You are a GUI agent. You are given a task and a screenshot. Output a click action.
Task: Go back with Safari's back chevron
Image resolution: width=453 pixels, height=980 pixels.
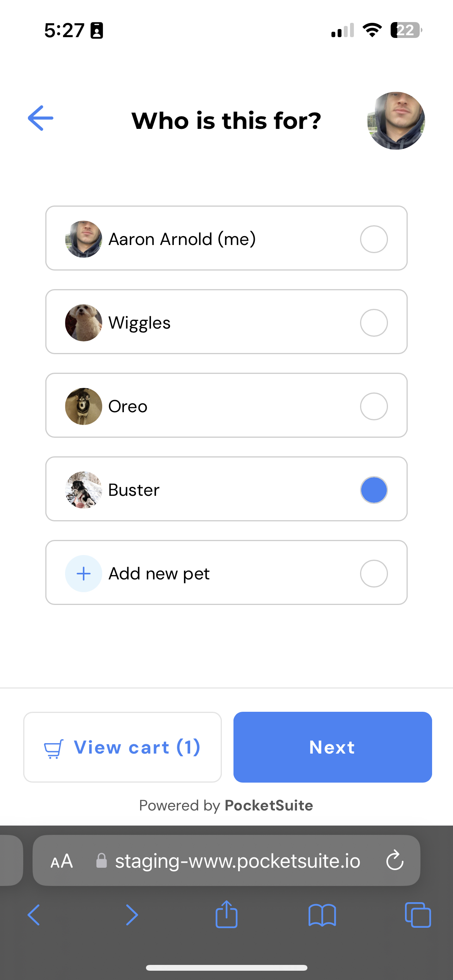click(x=34, y=915)
